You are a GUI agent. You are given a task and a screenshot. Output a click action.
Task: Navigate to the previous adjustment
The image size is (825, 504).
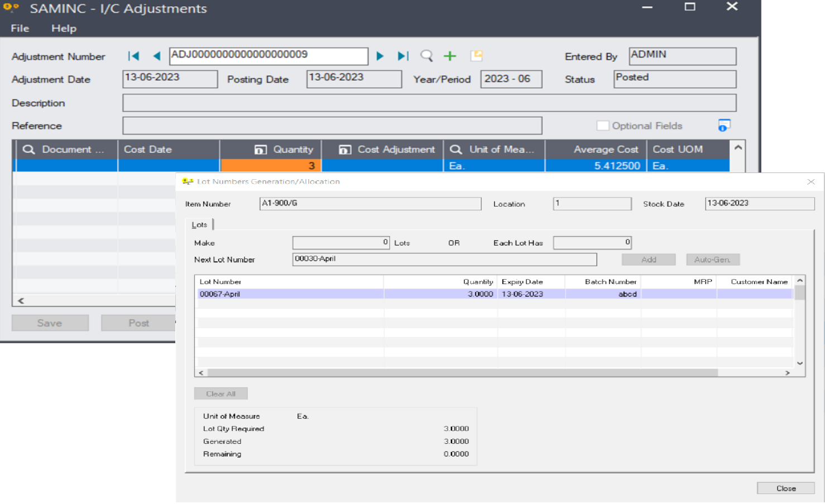[x=156, y=56]
